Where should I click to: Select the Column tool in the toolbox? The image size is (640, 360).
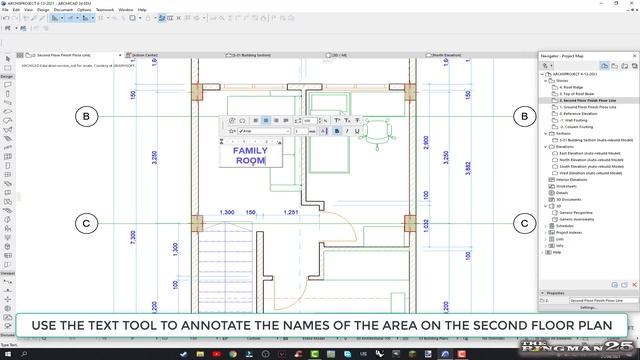click(x=7, y=94)
